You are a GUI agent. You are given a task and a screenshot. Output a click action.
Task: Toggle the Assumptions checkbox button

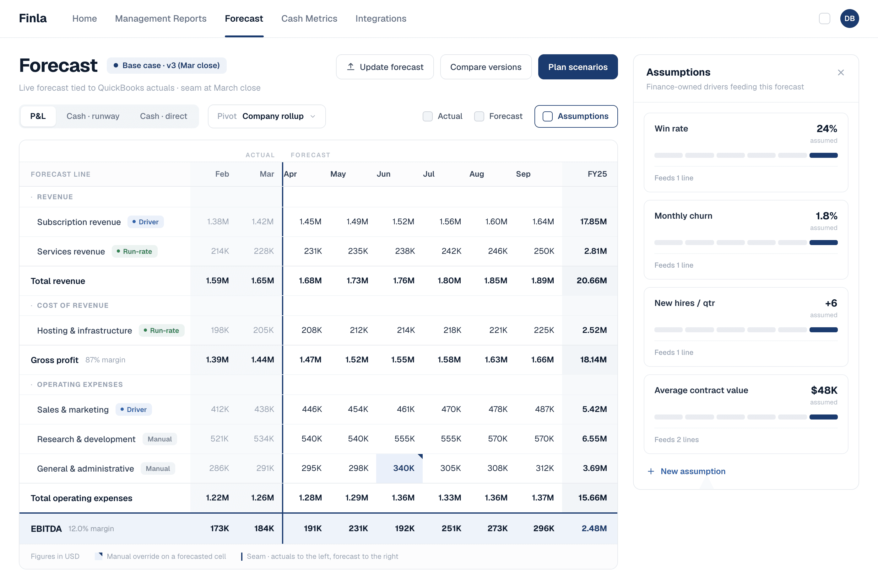[576, 116]
